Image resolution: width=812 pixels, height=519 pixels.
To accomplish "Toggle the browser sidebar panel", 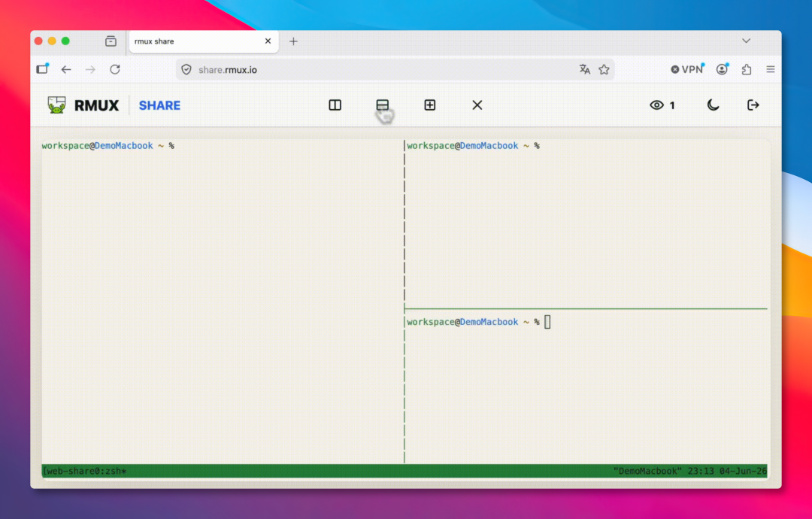I will tap(42, 69).
